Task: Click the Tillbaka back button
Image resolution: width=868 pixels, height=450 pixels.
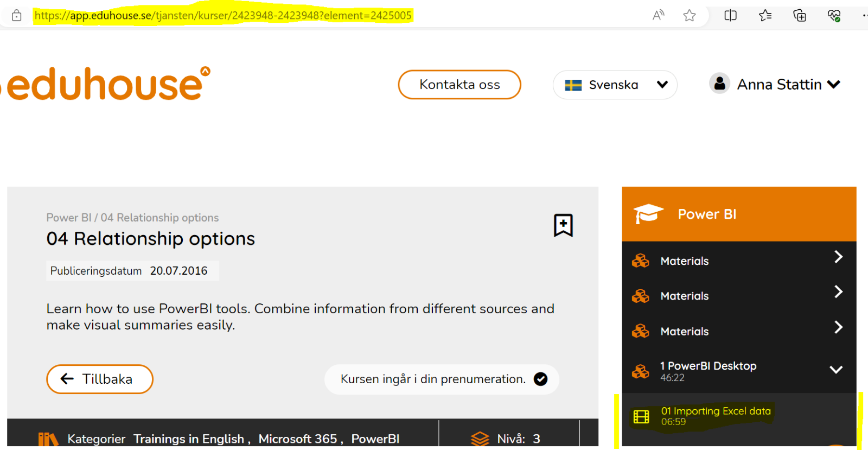Action: pyautogui.click(x=100, y=379)
